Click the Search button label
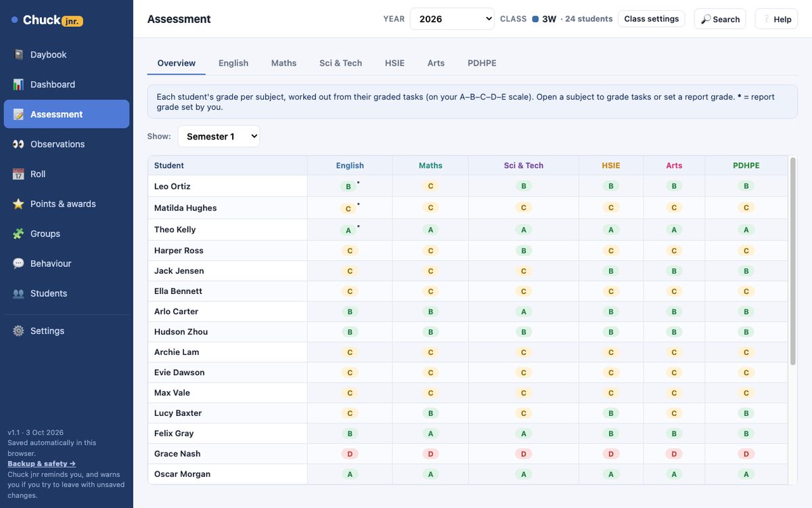The height and width of the screenshot is (508, 812). coord(726,20)
